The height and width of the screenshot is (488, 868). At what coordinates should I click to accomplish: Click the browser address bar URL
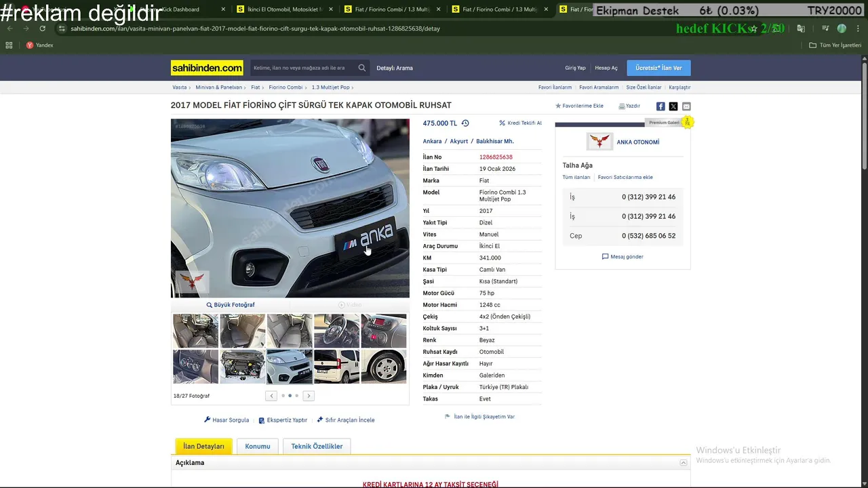pyautogui.click(x=256, y=28)
